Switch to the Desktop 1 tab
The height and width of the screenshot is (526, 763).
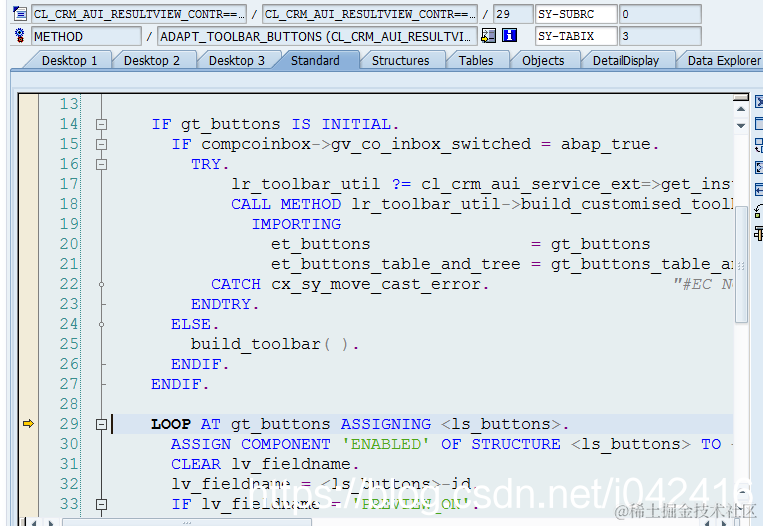(x=70, y=60)
